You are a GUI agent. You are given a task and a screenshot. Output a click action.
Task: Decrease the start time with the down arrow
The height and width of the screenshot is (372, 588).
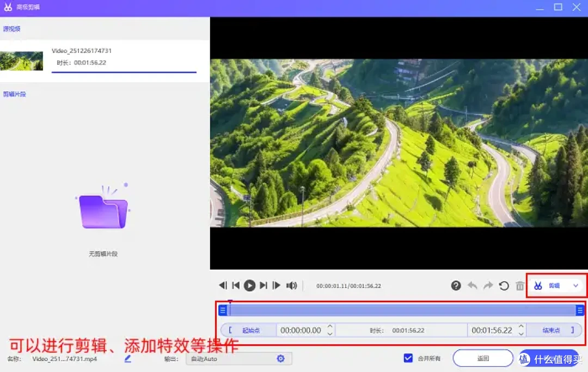(330, 333)
